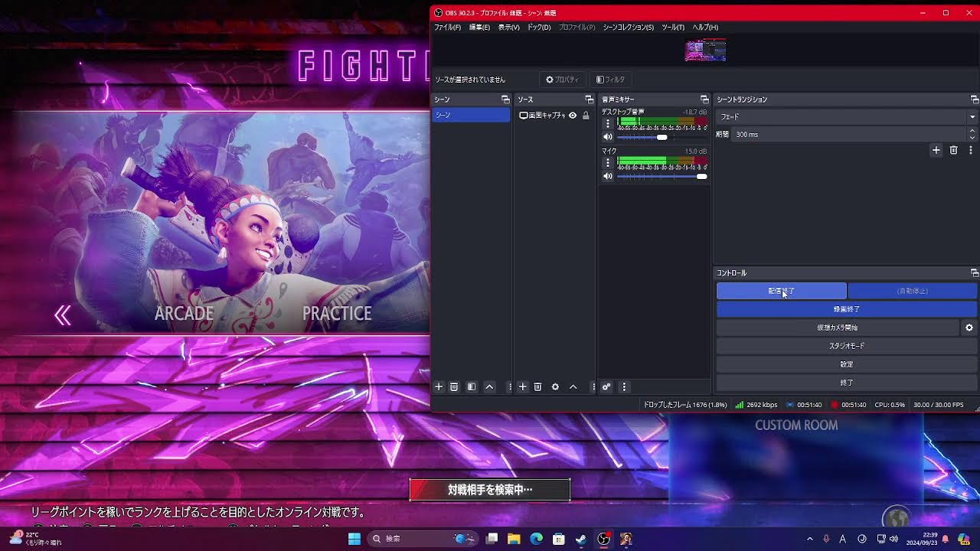Move source up with the arrow icon
Image resolution: width=980 pixels, height=551 pixels.
click(x=573, y=387)
